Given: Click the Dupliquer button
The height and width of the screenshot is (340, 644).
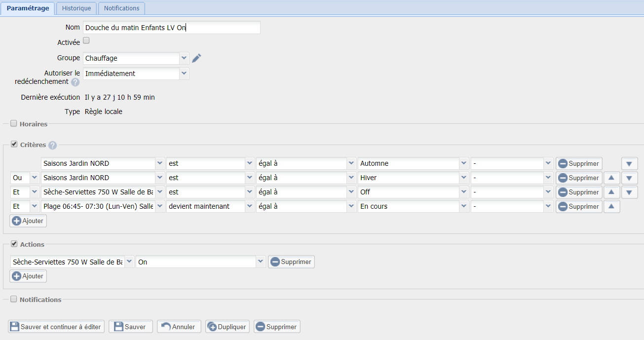Looking at the screenshot, I should click(227, 327).
